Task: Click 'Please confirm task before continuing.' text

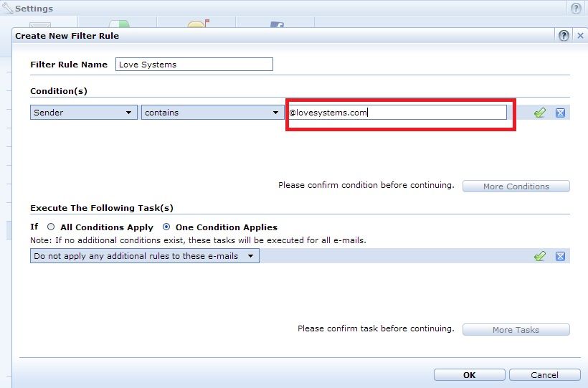Action: 376,328
